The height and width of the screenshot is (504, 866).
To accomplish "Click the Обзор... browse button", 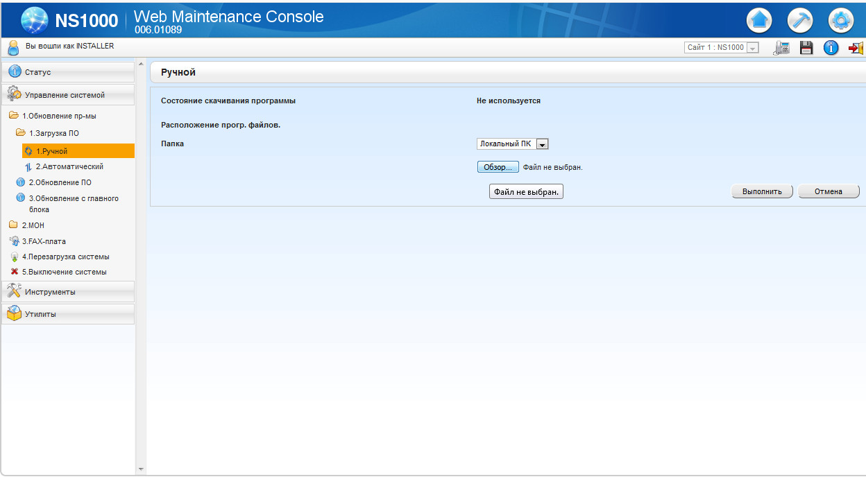I will pos(498,167).
